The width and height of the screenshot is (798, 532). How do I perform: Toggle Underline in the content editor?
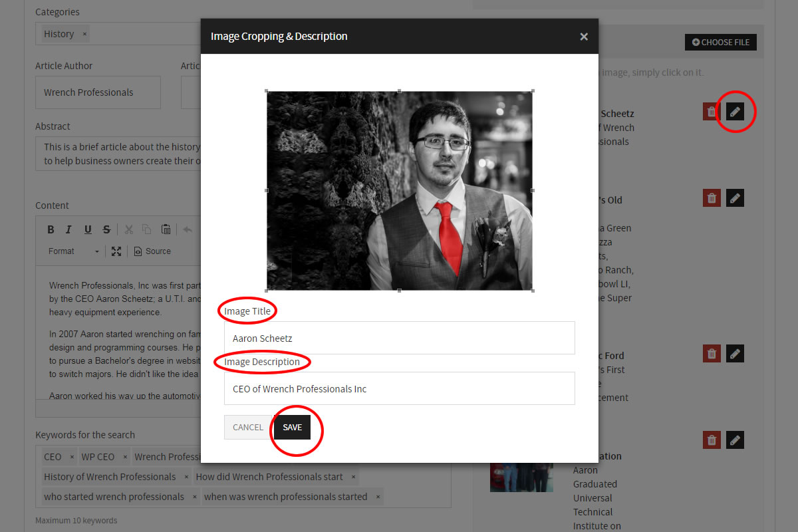[88, 229]
